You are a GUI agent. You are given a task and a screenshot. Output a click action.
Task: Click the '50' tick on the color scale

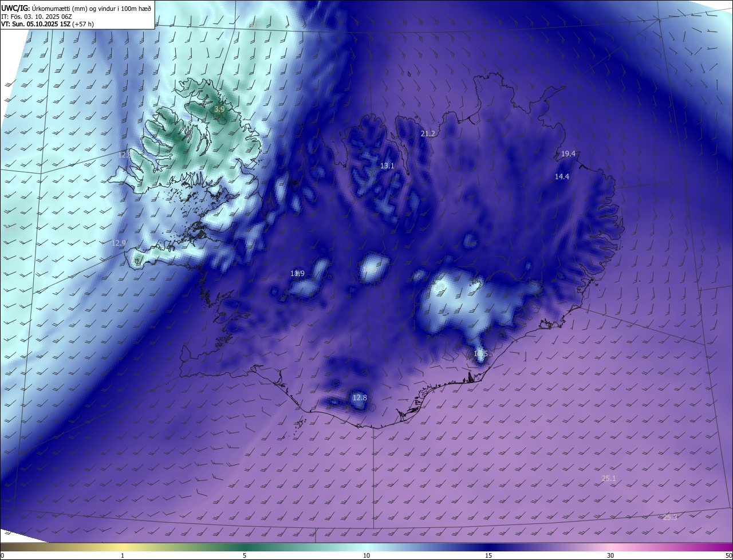(728, 555)
